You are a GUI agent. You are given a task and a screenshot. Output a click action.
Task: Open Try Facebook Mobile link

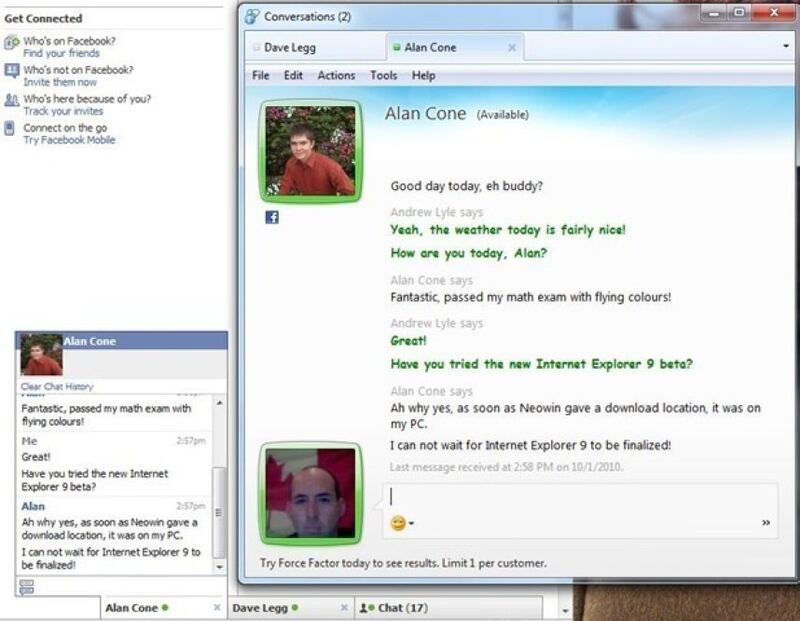69,140
